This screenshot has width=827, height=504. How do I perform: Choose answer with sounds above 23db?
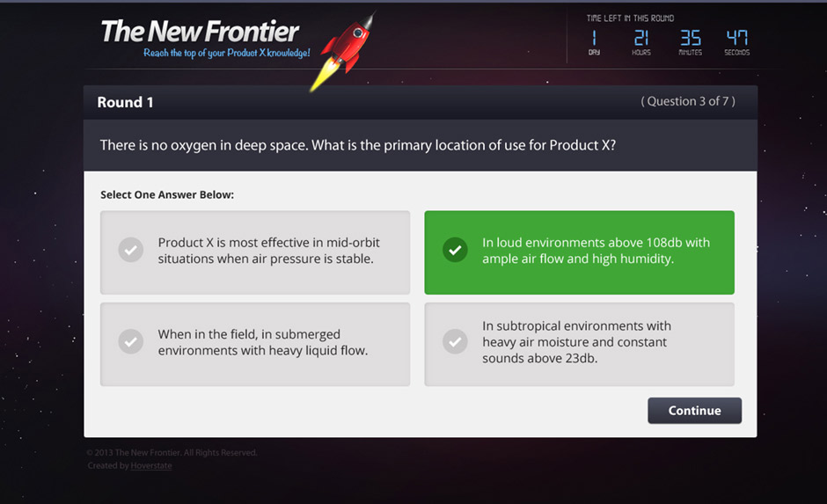(579, 344)
